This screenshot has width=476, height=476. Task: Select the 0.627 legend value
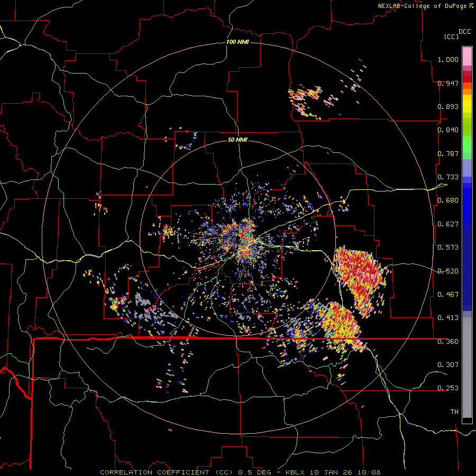point(448,224)
